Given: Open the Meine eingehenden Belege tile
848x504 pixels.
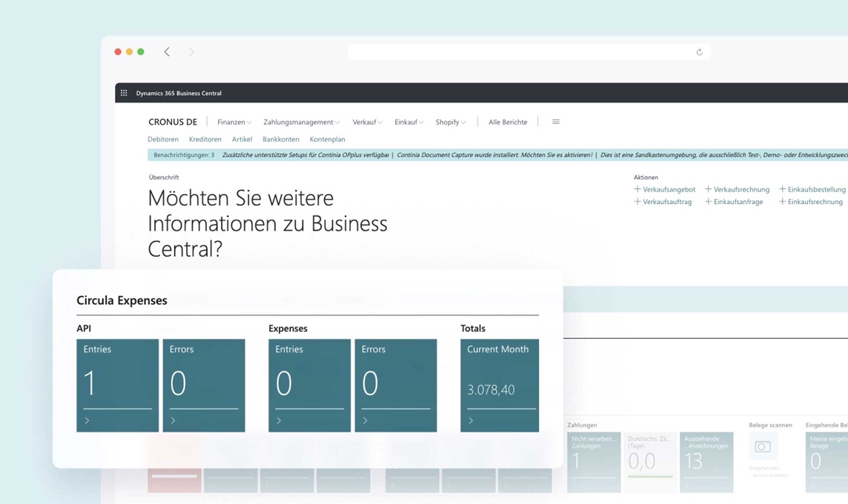Looking at the screenshot, I should click(x=827, y=462).
